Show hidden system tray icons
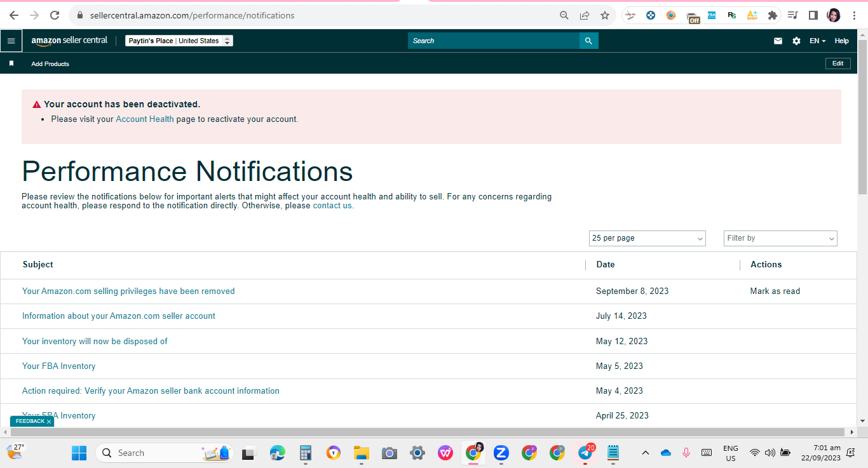Screen dimensions: 868x468 pyautogui.click(x=646, y=453)
